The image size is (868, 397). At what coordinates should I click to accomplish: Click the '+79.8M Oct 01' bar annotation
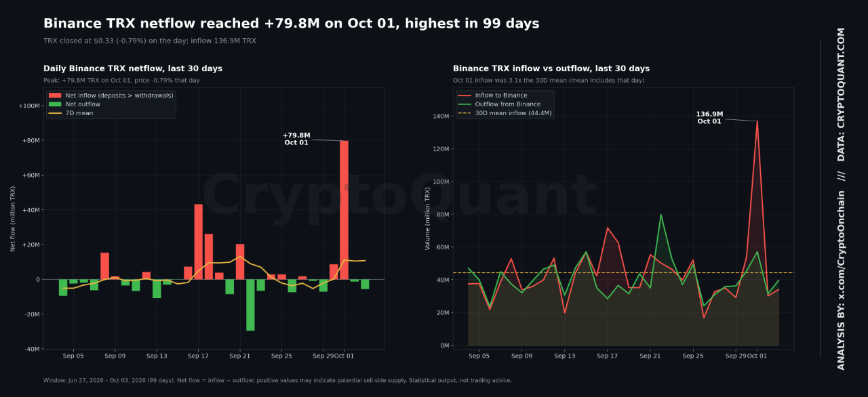tap(296, 139)
